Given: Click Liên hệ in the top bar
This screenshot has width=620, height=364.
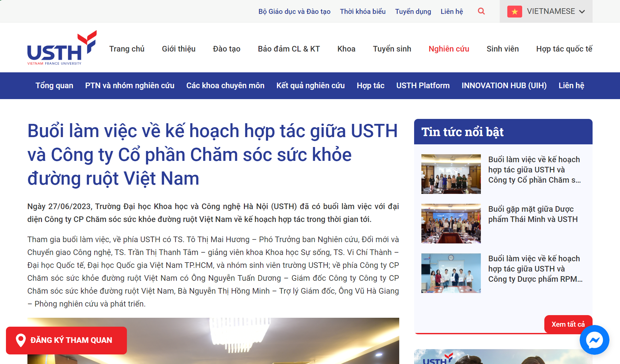Looking at the screenshot, I should (452, 12).
